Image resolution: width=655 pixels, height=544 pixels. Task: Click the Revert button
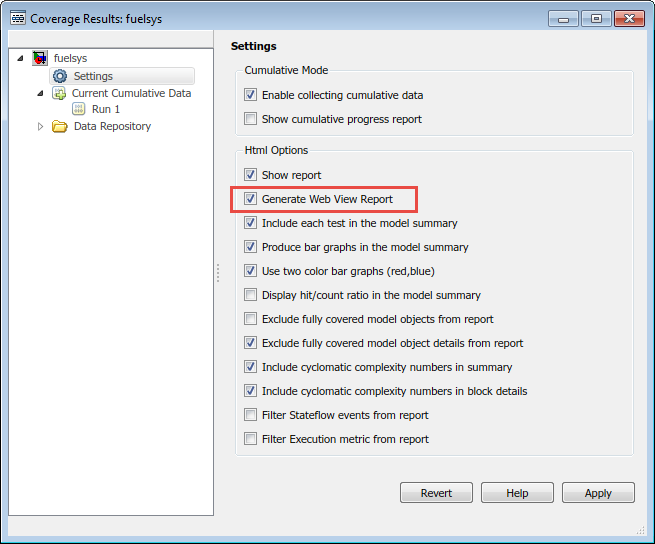point(436,493)
